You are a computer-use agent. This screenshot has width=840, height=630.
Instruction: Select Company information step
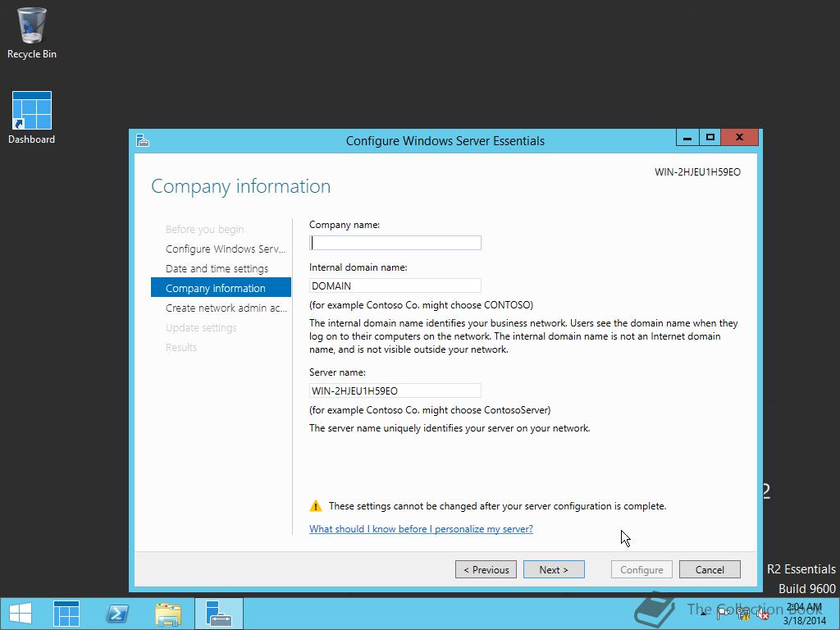221,288
